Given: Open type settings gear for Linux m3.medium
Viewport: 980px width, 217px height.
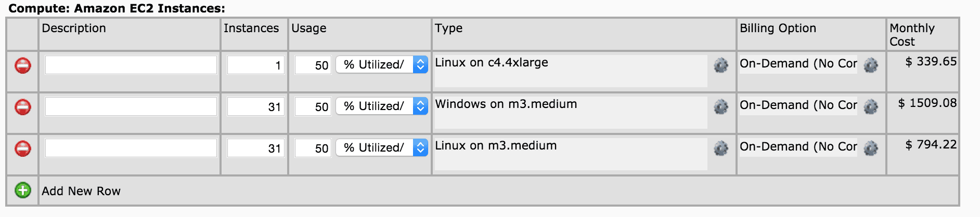Looking at the screenshot, I should 720,148.
